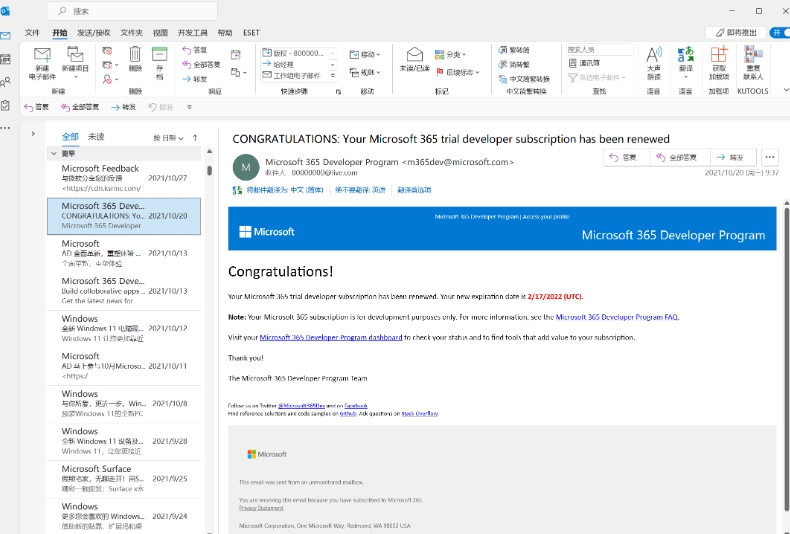Open the Move (移动) dropdown
The image size is (790, 534).
pos(365,54)
